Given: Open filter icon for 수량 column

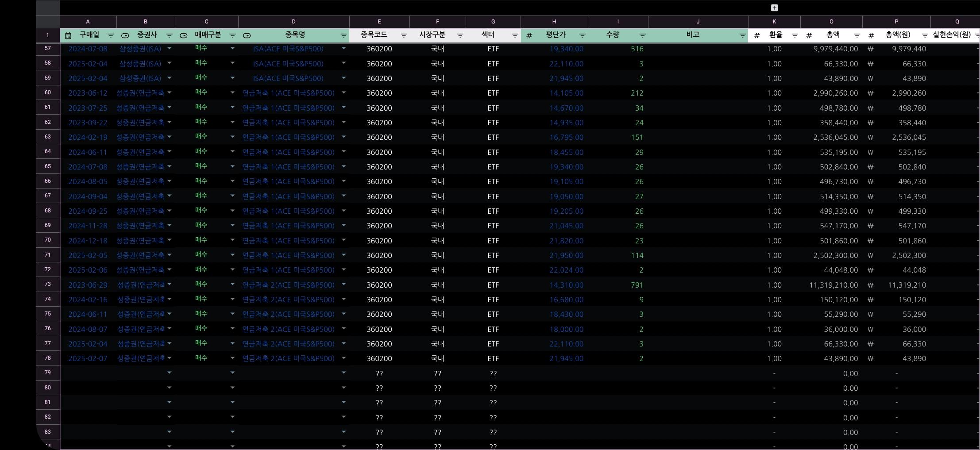Looking at the screenshot, I should coord(642,35).
